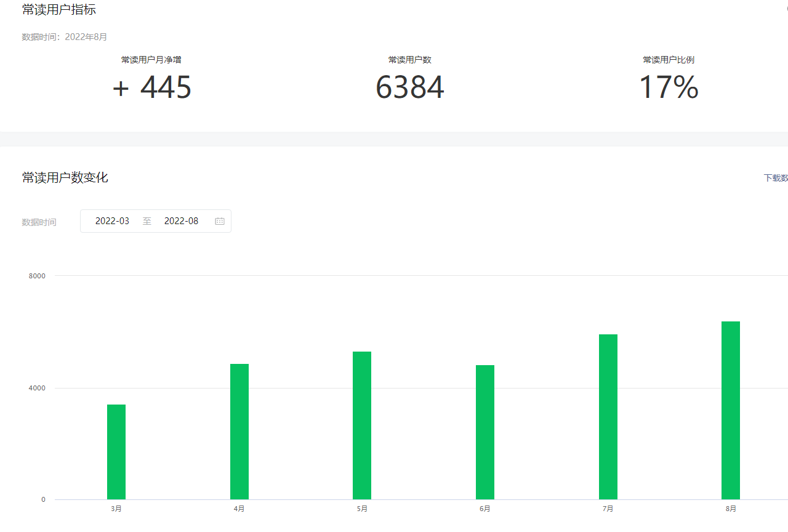Click the 数据时间：2022年8月 text
Image resolution: width=788 pixels, height=532 pixels.
coord(65,37)
